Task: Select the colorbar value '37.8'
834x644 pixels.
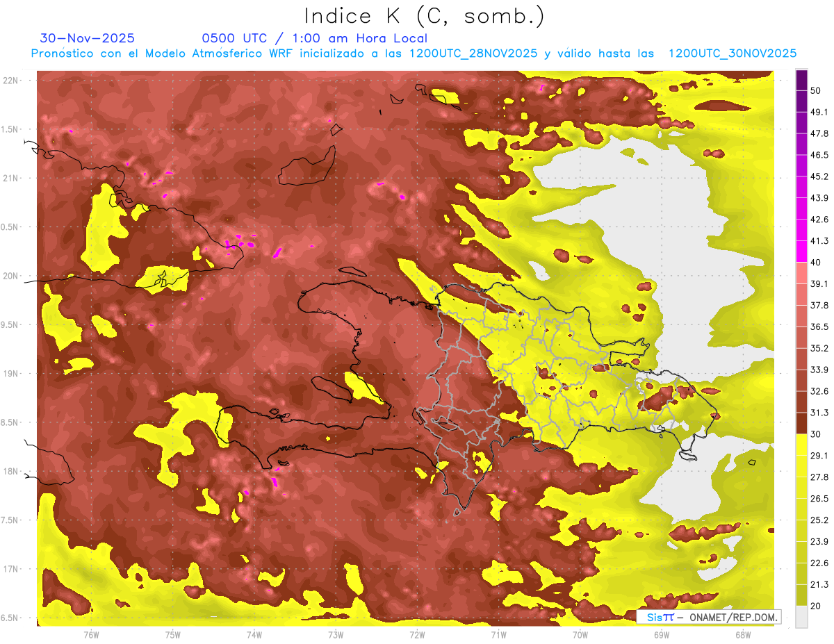Action: [x=819, y=306]
